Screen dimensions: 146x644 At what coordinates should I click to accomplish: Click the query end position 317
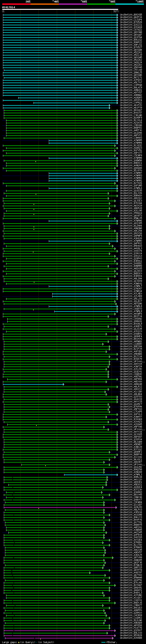(x=115, y=11)
